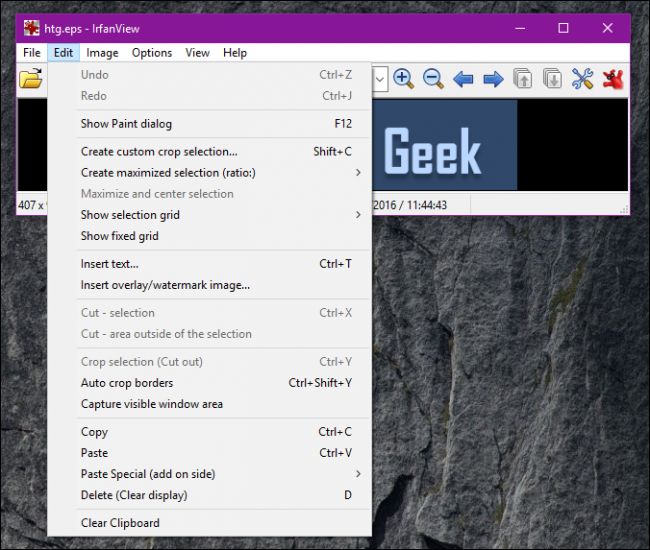This screenshot has width=650, height=550.
Task: Open the Help menu
Action: tap(235, 53)
